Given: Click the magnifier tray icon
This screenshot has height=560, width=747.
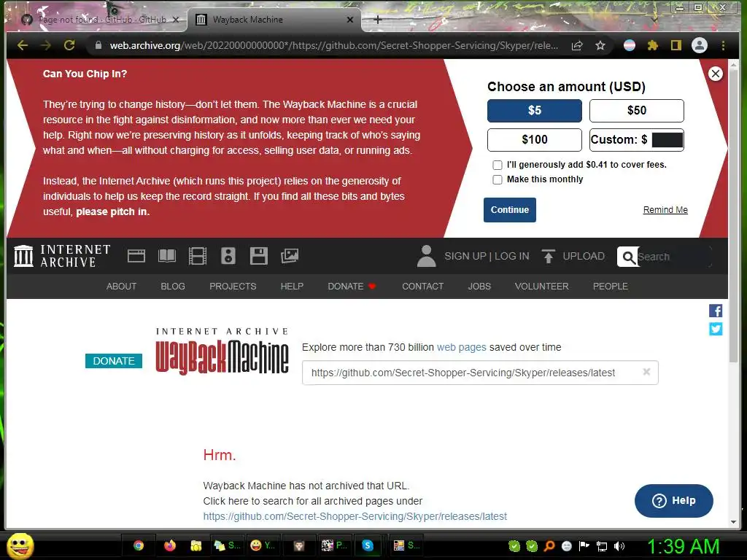Looking at the screenshot, I should (549, 546).
